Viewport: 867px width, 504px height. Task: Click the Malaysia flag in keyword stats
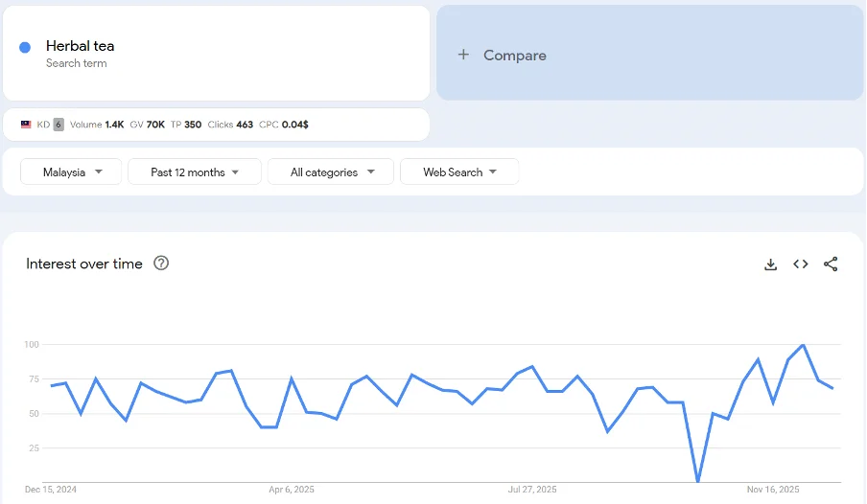coord(26,125)
